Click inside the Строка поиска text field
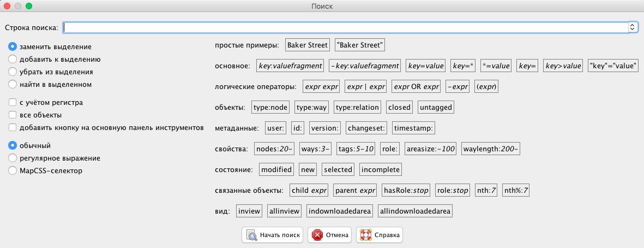This screenshot has width=644, height=248. (345, 27)
